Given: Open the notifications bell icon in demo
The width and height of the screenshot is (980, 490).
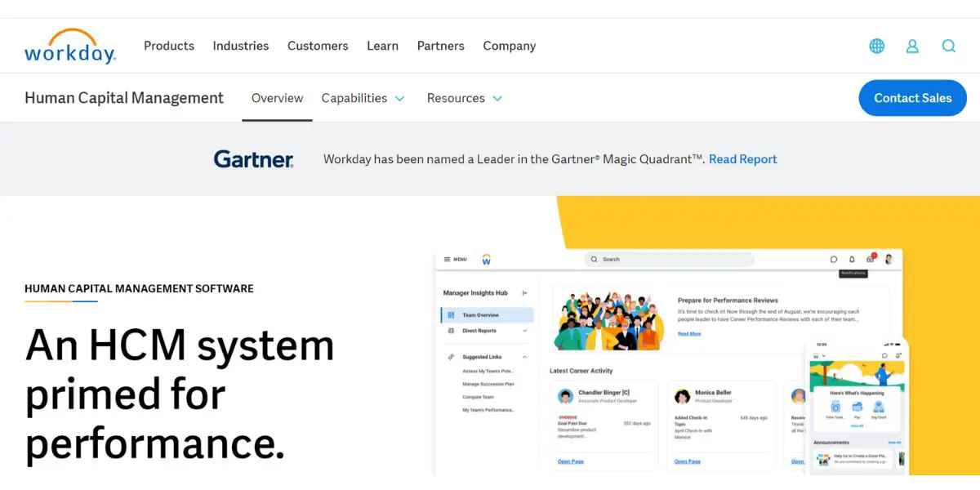Looking at the screenshot, I should tap(852, 260).
